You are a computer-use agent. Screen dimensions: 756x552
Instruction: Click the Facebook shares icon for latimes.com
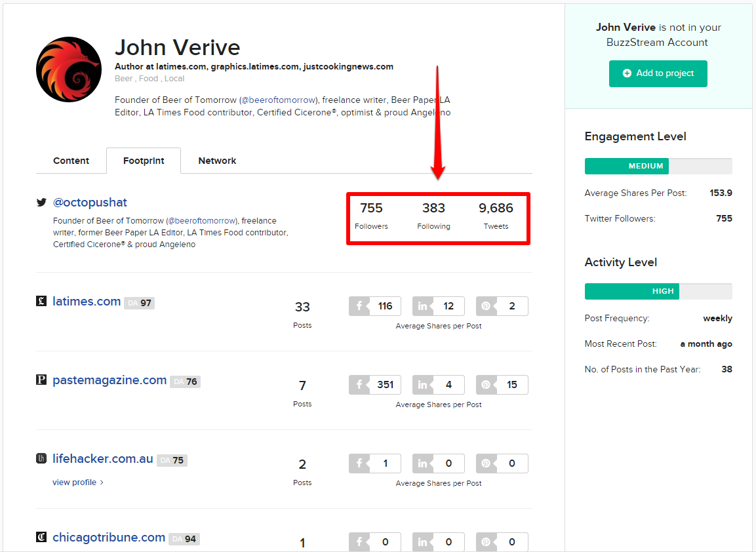359,306
